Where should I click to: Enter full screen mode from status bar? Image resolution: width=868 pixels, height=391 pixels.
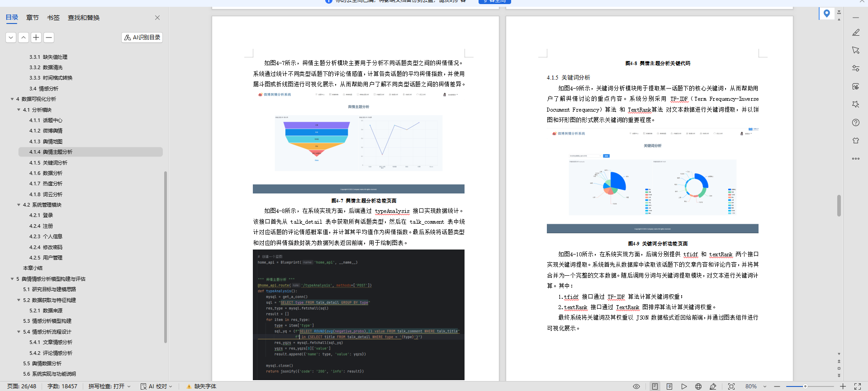pyautogui.click(x=857, y=386)
